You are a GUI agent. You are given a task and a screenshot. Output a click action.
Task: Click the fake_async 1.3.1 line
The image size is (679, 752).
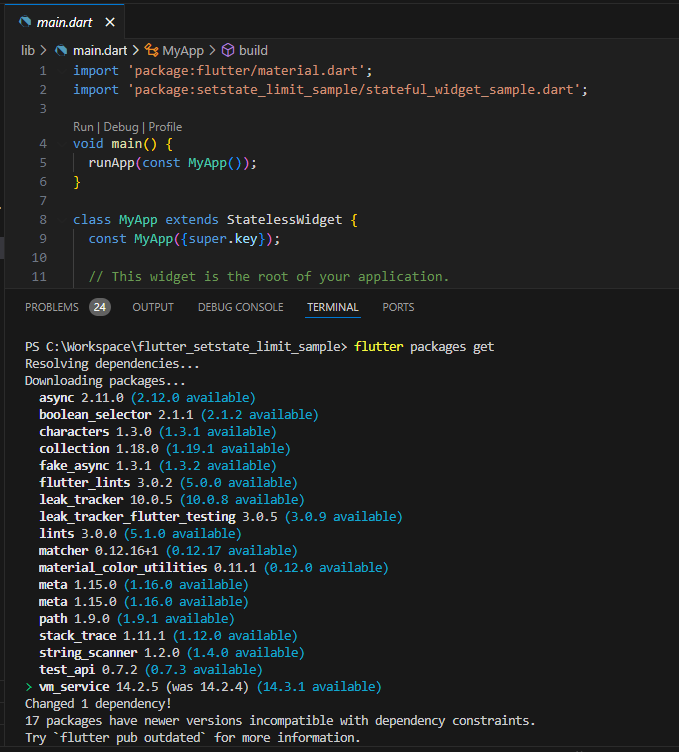click(158, 466)
